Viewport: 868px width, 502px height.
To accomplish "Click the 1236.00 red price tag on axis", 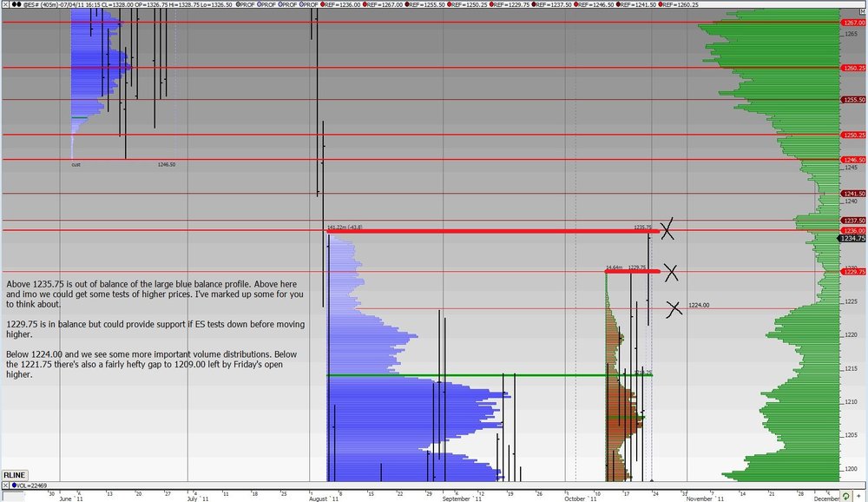I will (x=853, y=230).
